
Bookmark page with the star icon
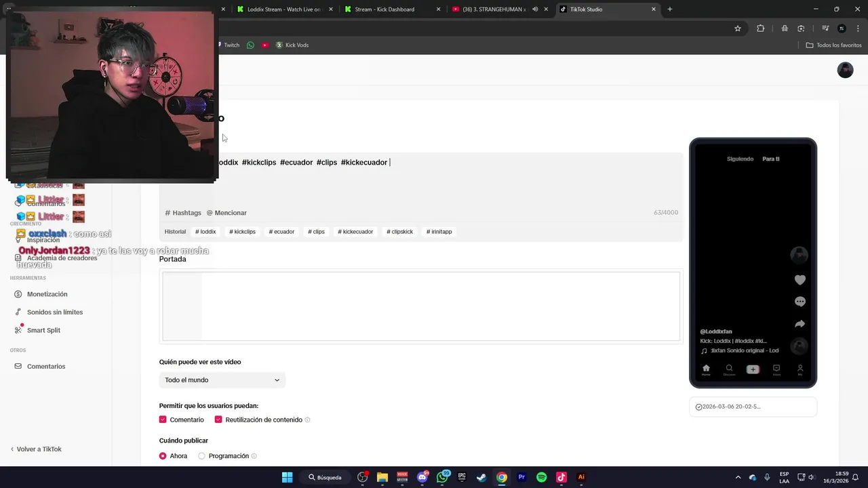point(738,28)
